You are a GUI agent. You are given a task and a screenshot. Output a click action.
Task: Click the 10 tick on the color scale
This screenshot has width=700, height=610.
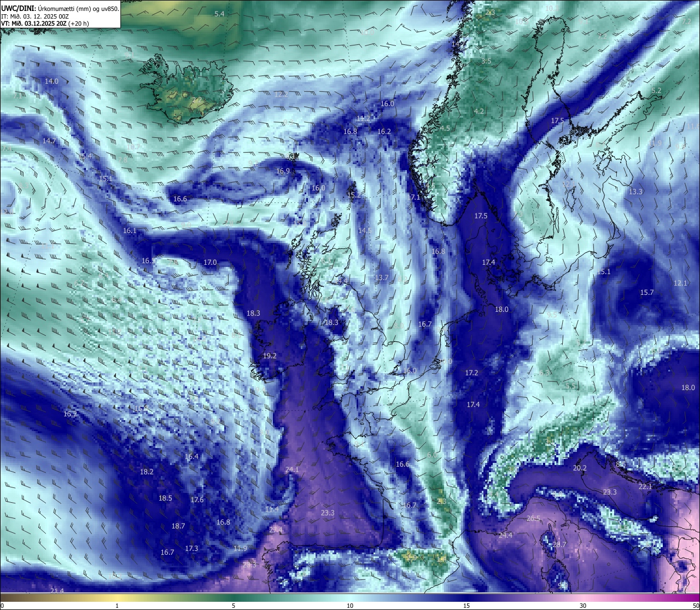coord(350,606)
